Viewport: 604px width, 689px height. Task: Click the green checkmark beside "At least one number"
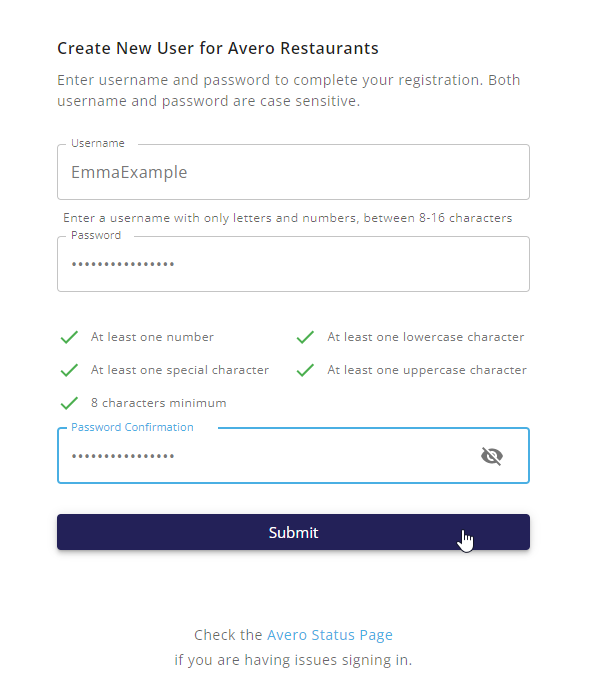69,338
